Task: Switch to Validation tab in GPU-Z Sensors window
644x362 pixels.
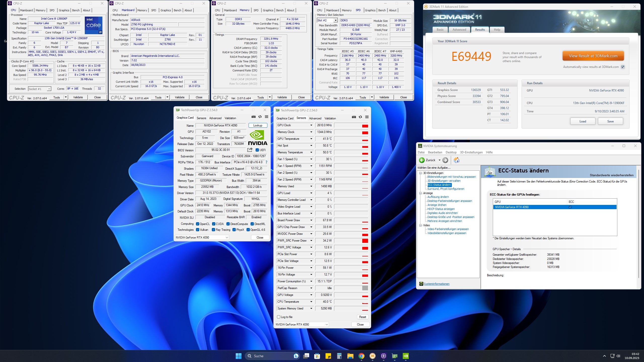Action: point(330,118)
